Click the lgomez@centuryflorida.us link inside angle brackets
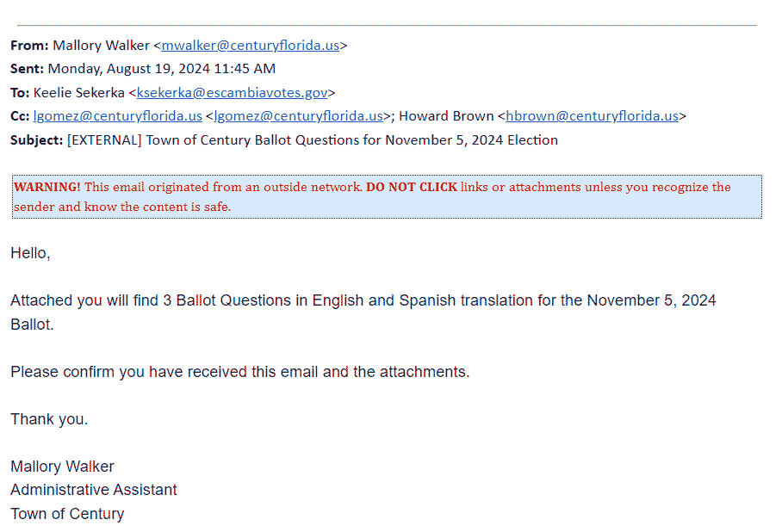The width and height of the screenshot is (782, 532). [298, 116]
